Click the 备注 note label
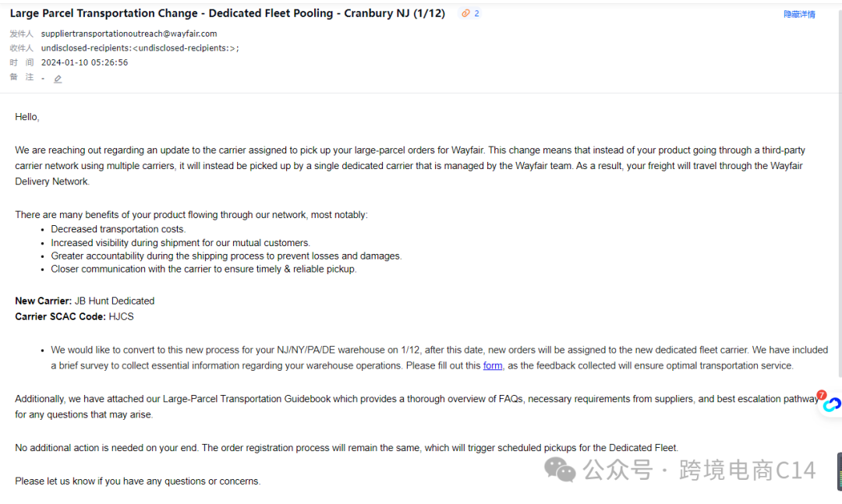The image size is (842, 504). click(x=22, y=77)
